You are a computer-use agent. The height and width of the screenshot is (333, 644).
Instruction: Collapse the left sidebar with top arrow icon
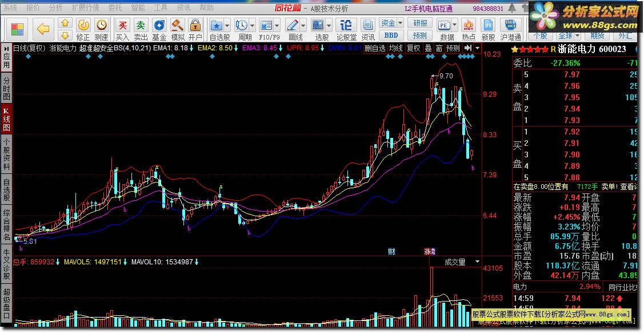[6, 48]
